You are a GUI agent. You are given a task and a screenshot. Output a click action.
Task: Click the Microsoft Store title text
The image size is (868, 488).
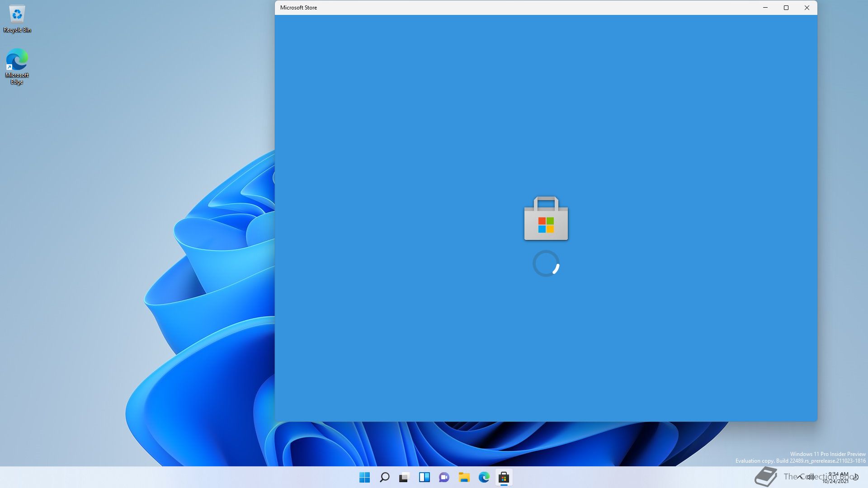(298, 8)
